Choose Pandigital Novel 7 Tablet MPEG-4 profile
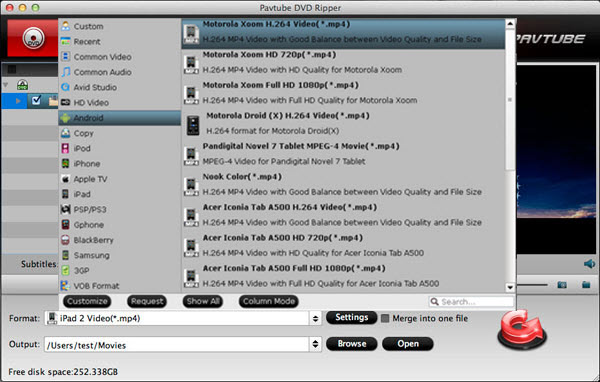Viewport: 600px width, 382px height. [343, 156]
